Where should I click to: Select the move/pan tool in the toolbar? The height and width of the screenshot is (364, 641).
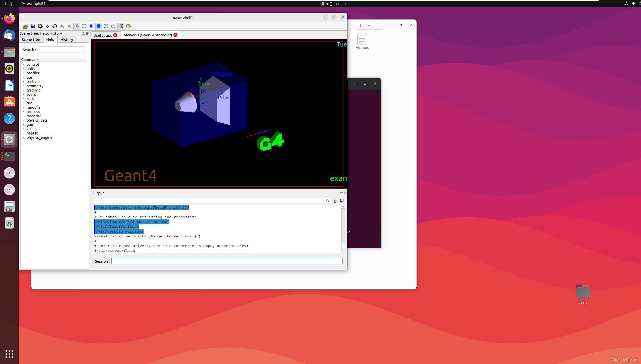tap(48, 26)
